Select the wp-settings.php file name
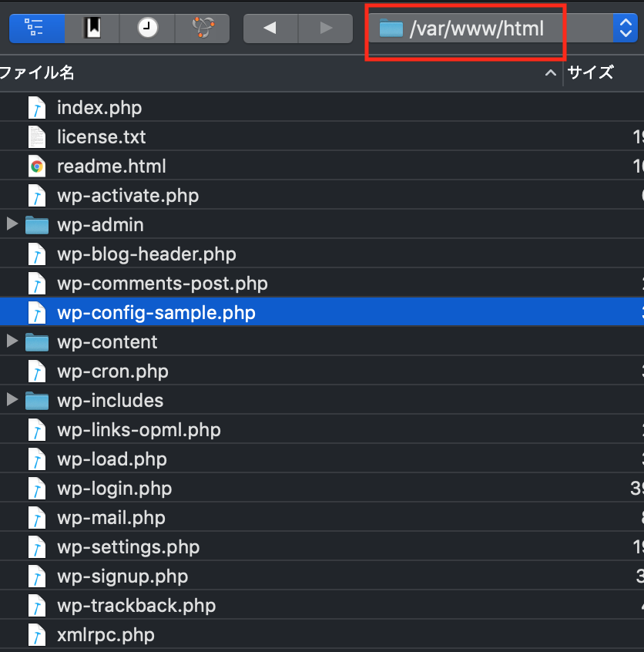The width and height of the screenshot is (644, 652). (129, 548)
